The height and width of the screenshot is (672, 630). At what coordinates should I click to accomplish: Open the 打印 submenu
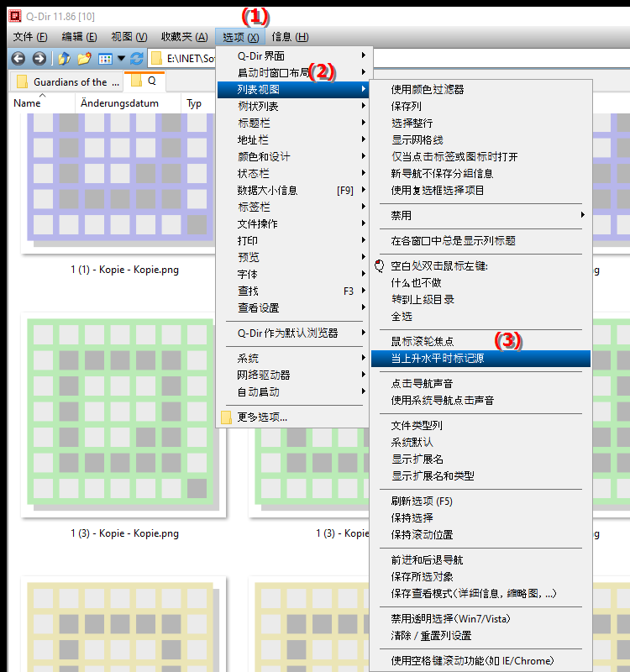[x=293, y=240]
